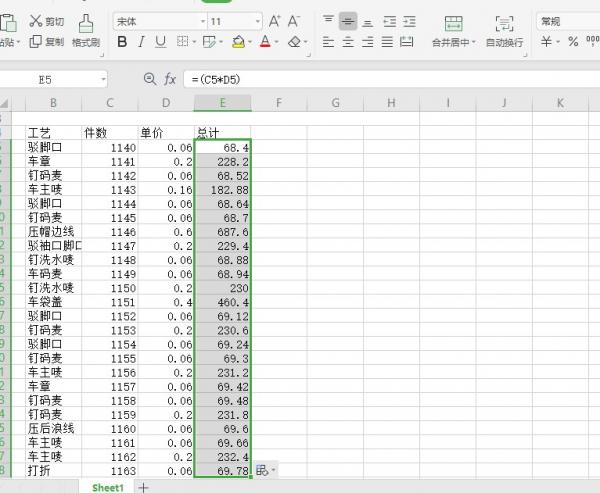Click the distributed alignment icon
Screen dimensions: 600x493
(x=407, y=41)
